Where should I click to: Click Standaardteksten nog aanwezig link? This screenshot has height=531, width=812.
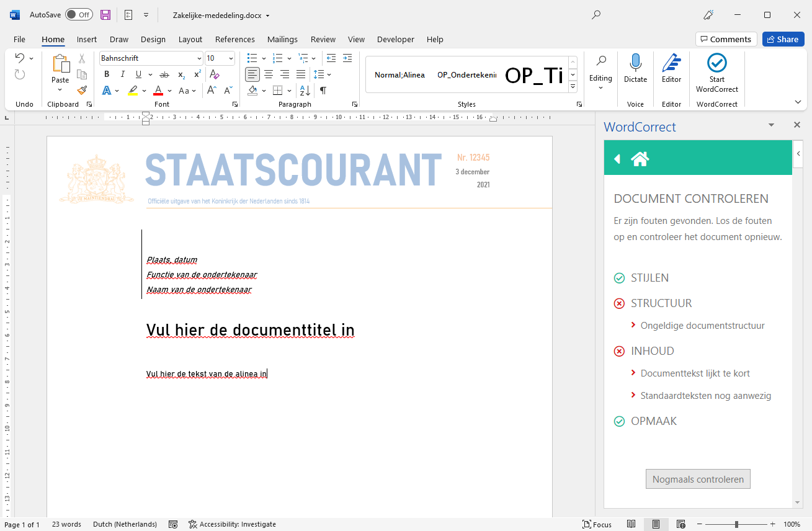point(706,395)
